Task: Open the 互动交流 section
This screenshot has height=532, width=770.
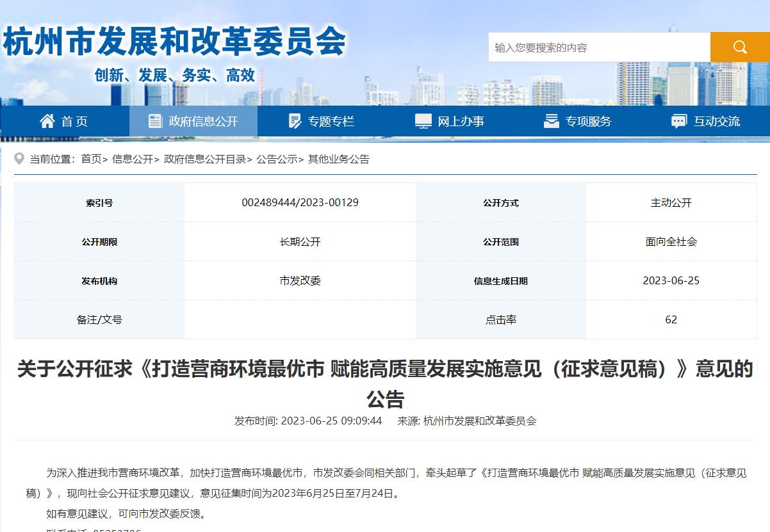Action: 711,120
